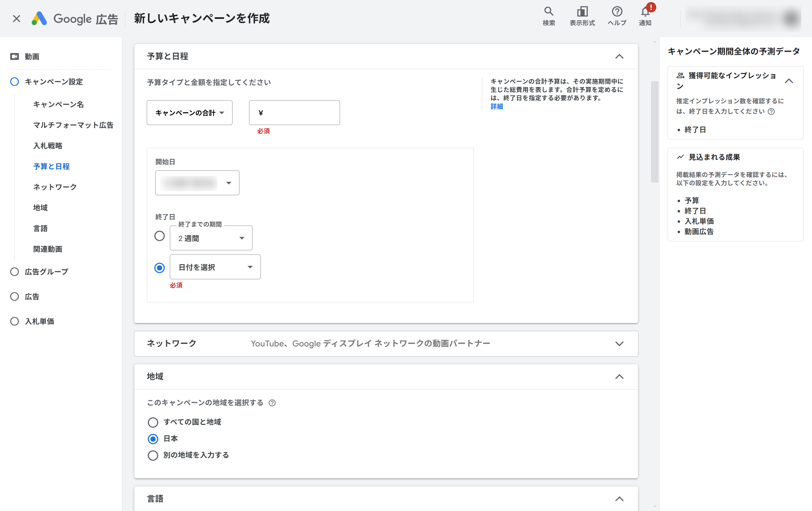Image resolution: width=812 pixels, height=511 pixels.
Task: Click the ¥ budget amount input field
Action: [295, 113]
